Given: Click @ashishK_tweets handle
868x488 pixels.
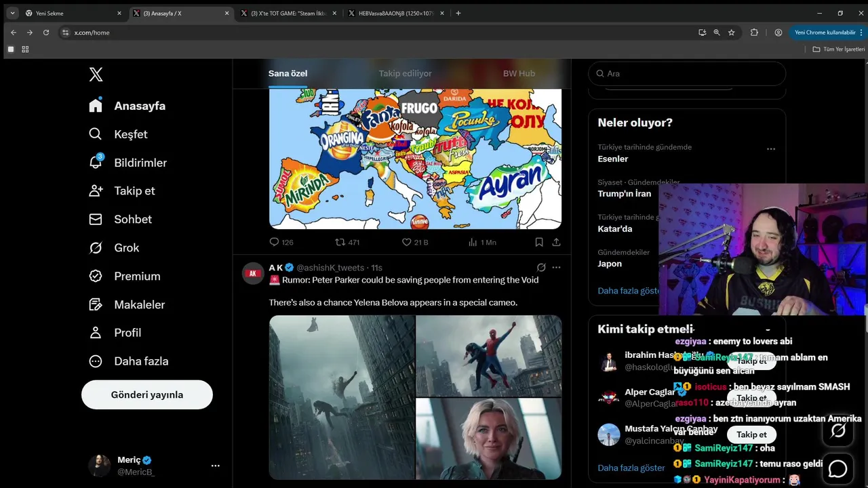Looking at the screenshot, I should point(330,268).
